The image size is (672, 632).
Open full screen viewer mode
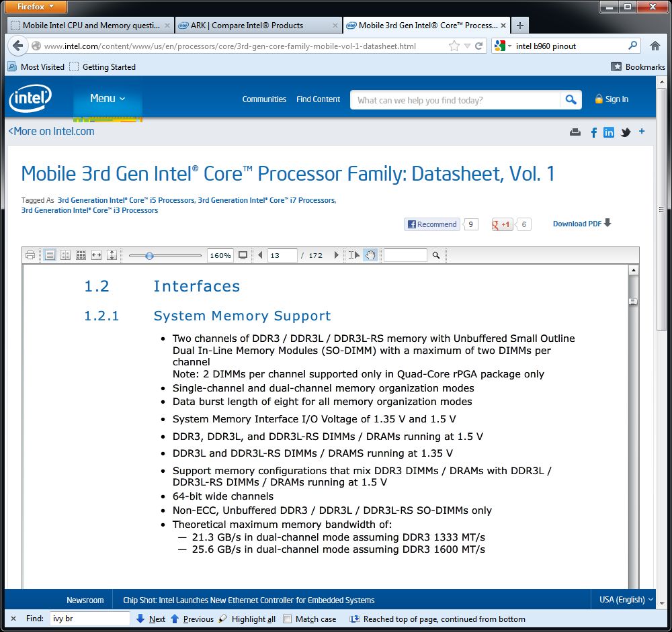[243, 255]
